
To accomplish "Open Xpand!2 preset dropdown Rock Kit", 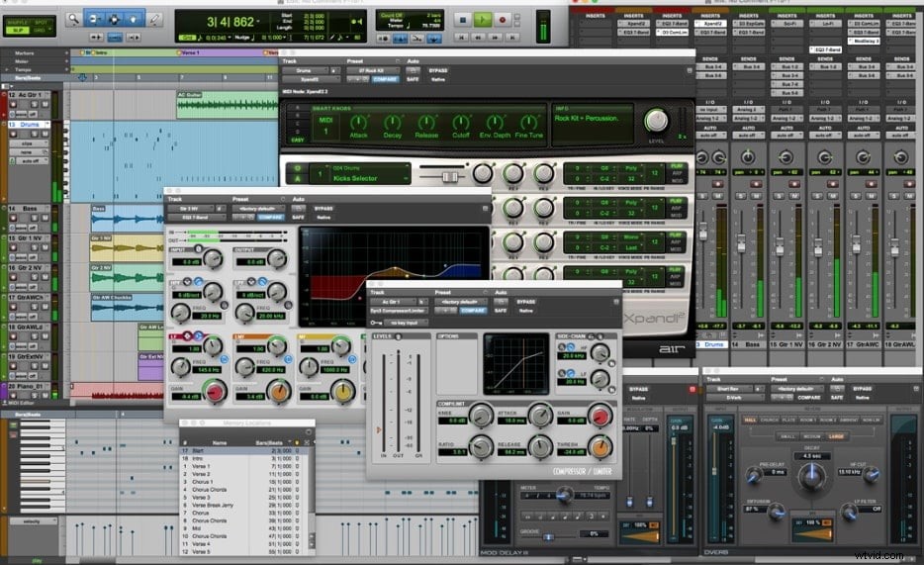I will coord(372,70).
